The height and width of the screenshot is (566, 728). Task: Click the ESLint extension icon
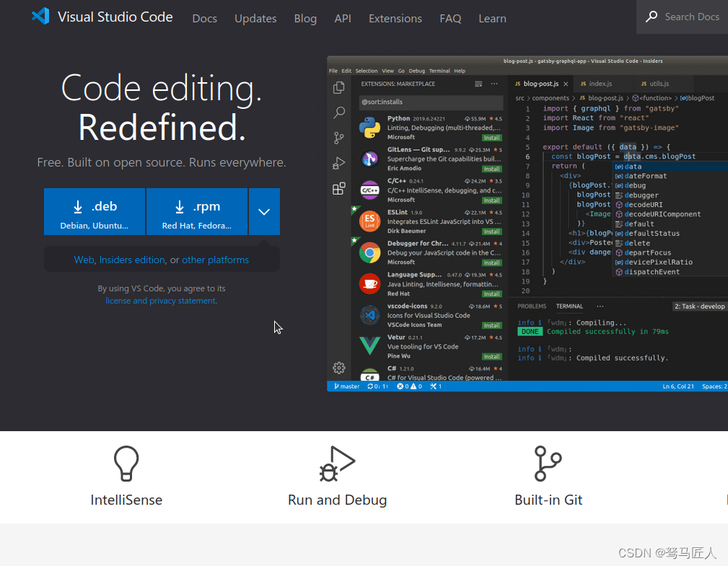[x=369, y=221]
